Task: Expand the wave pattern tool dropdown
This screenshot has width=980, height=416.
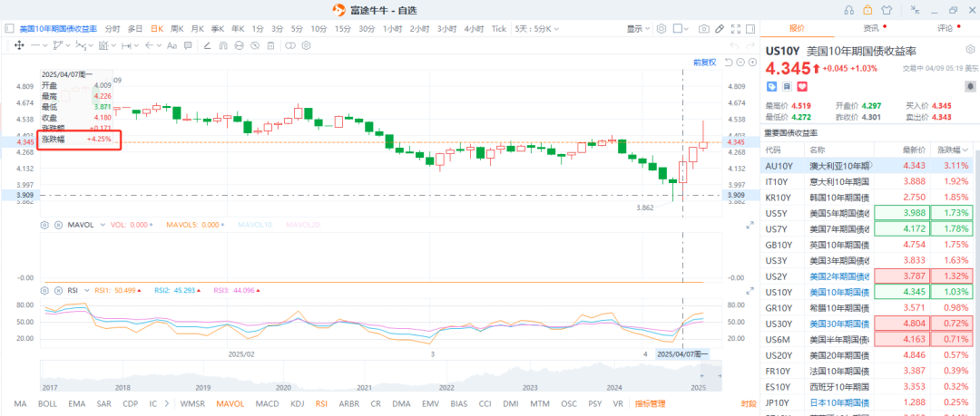Action: point(92,45)
